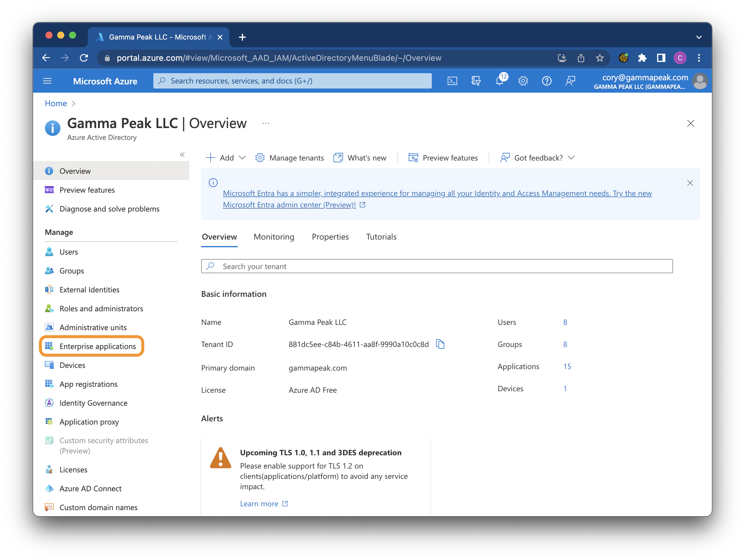Open the Microsoft Entra admin center link
The image size is (745, 560).
click(x=289, y=205)
